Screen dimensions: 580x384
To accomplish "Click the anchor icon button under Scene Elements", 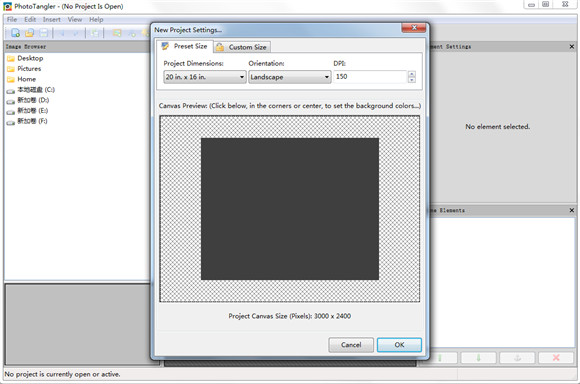I will coord(517,358).
